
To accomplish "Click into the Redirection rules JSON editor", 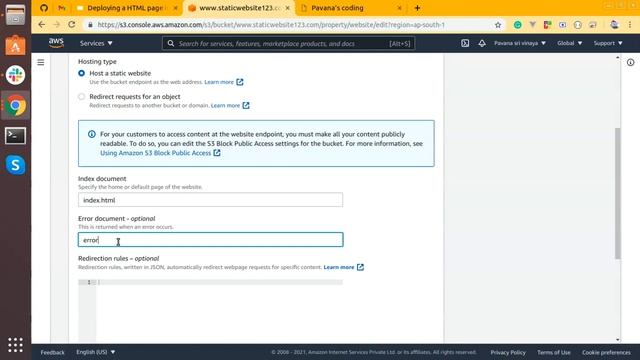I will (220, 310).
